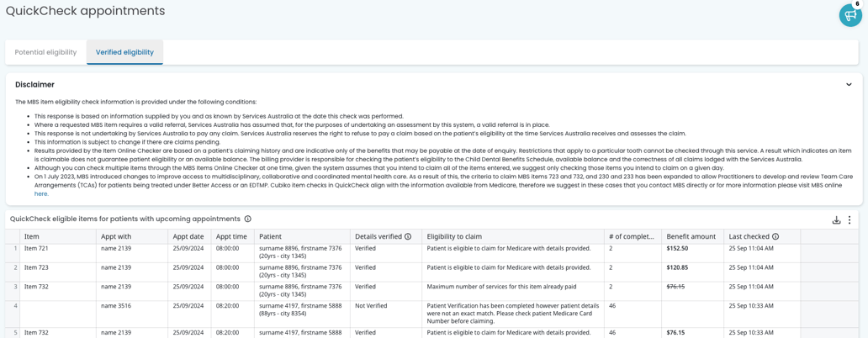Click the Appt with column header
868x338 pixels.
coord(116,237)
